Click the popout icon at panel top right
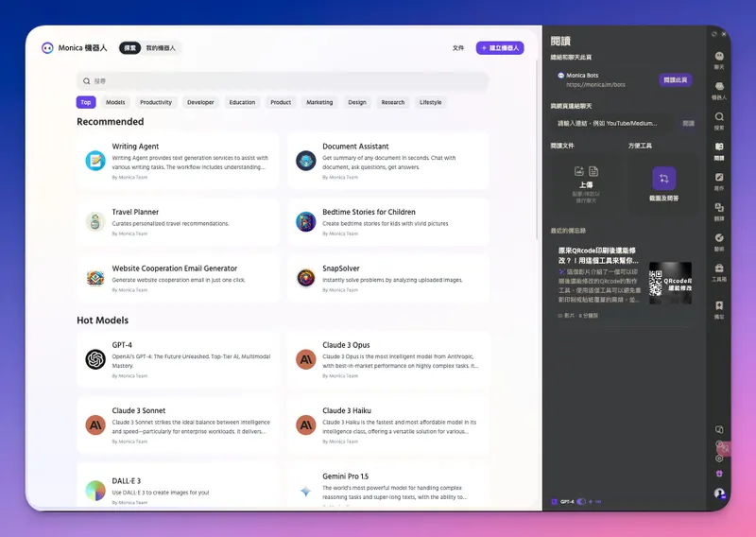The image size is (756, 537). [x=714, y=34]
